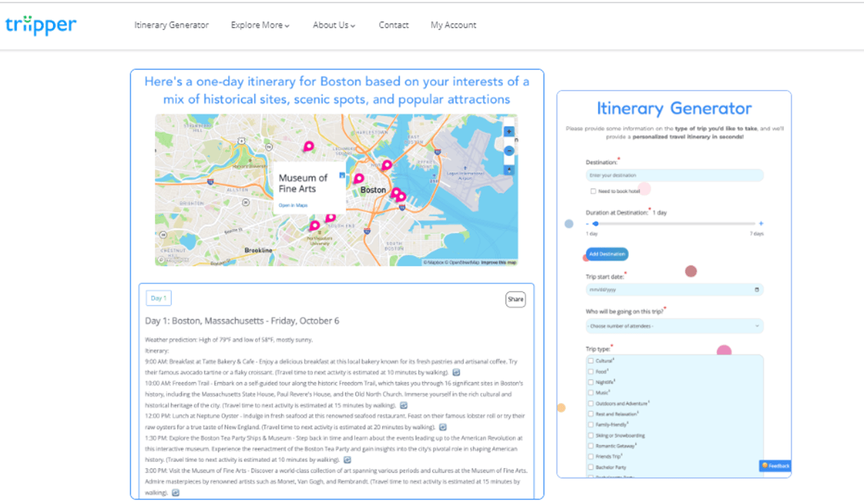Click the slider track near 7 days
The width and height of the screenshot is (864, 504).
pos(752,224)
